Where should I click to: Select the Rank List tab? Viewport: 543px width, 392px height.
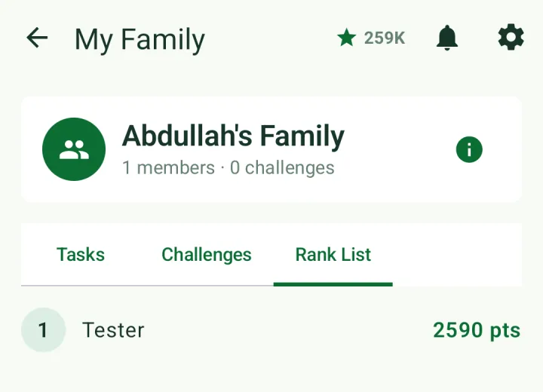[333, 255]
